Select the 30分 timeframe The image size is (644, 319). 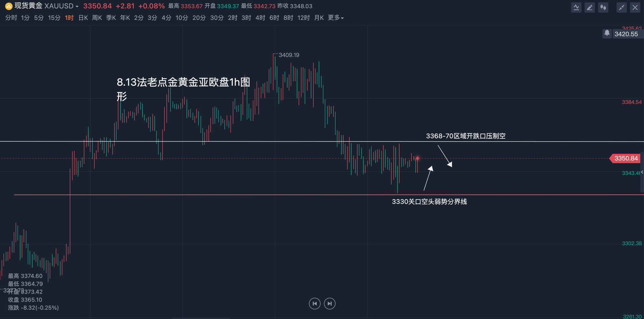(x=217, y=18)
